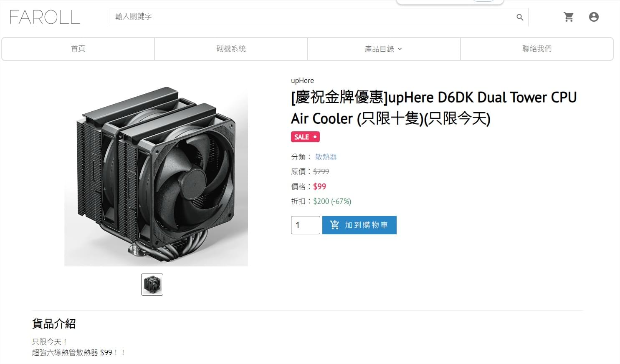Expand the 產品目錄 dropdown chevron

point(400,49)
